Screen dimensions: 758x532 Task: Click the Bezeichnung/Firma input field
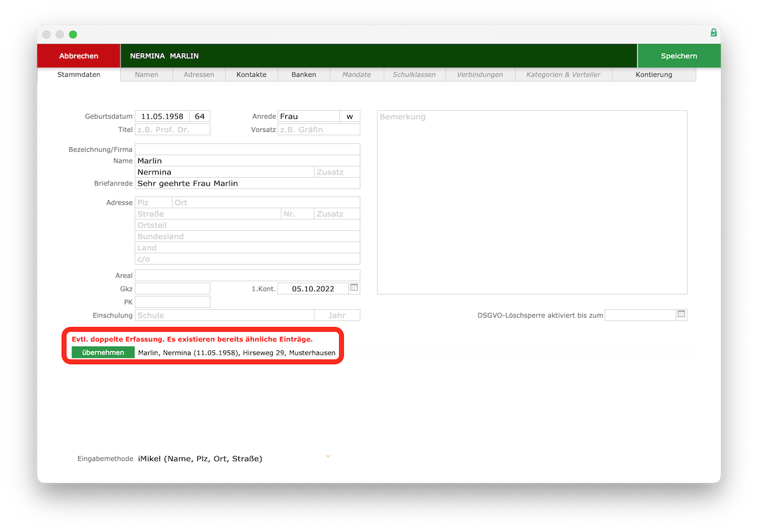(x=248, y=149)
